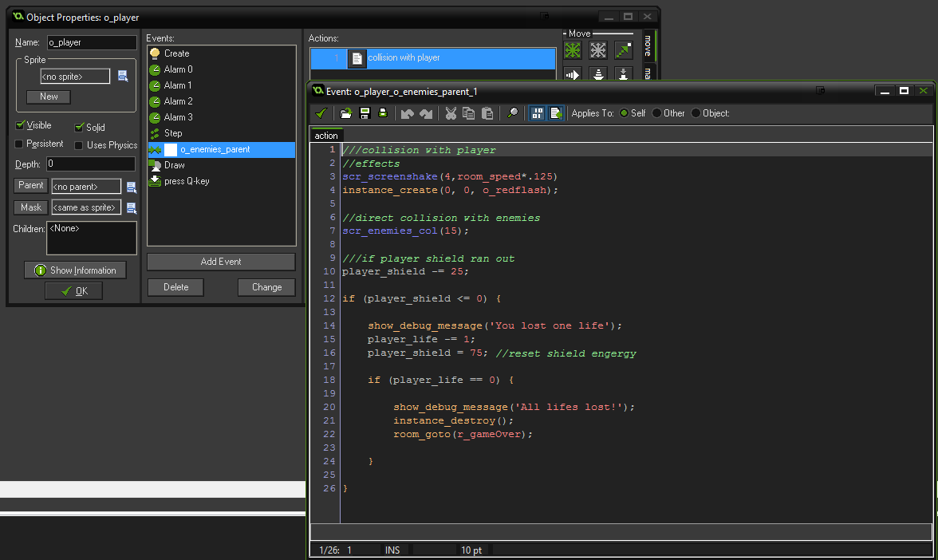
Task: Cut selected code with the scissors icon
Action: point(451,113)
